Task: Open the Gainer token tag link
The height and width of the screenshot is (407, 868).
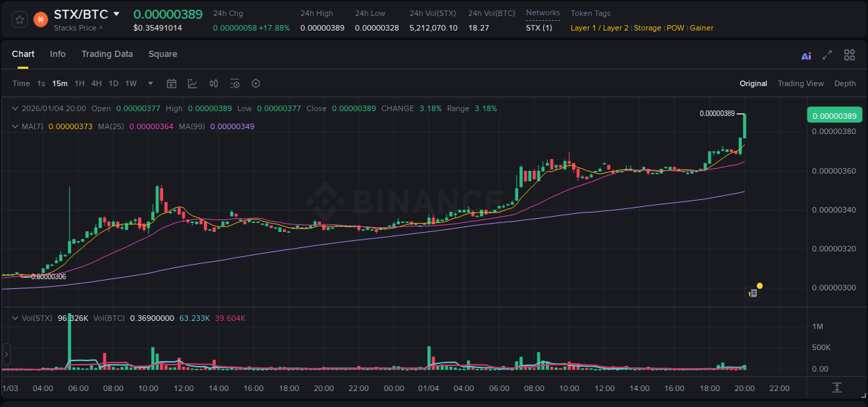Action: [x=701, y=28]
